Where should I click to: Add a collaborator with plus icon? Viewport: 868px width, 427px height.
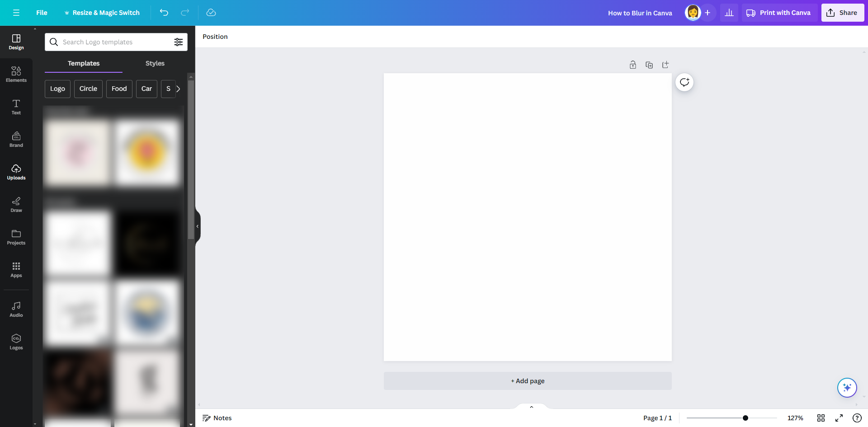708,13
